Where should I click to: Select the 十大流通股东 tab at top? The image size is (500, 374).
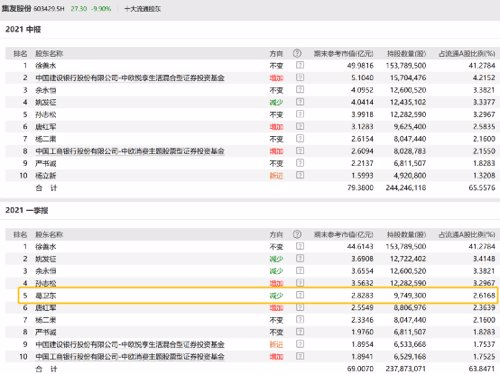(142, 9)
